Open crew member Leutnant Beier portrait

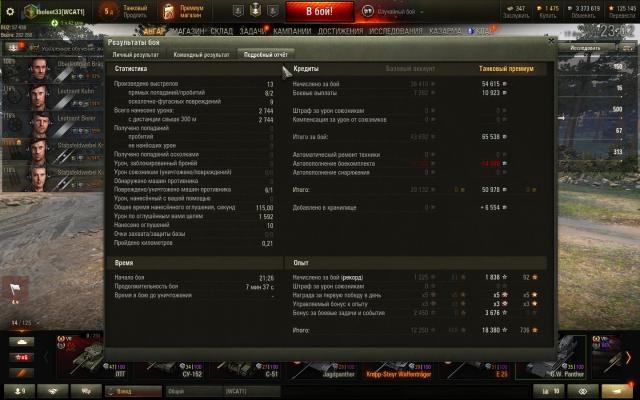40,125
